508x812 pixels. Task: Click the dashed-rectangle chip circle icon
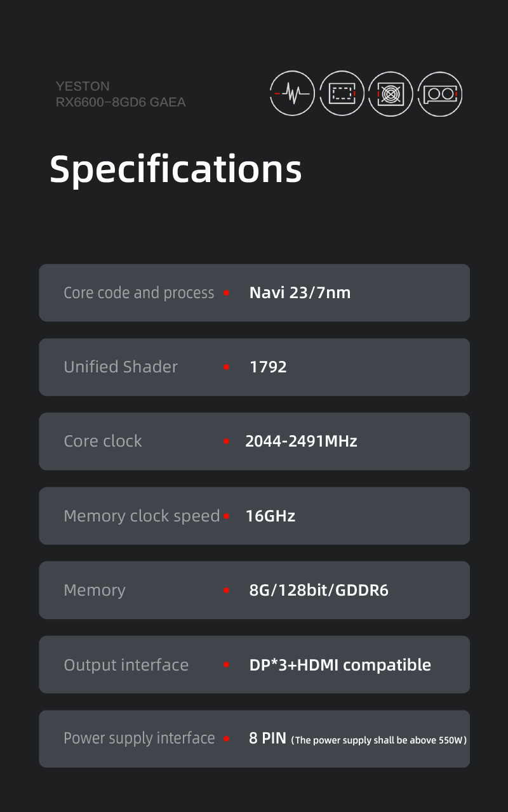(342, 94)
